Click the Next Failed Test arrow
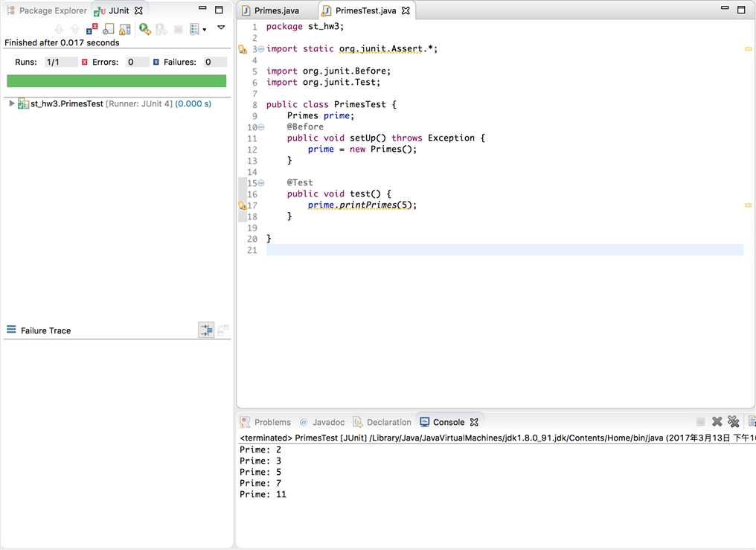This screenshot has width=756, height=550. click(x=59, y=30)
